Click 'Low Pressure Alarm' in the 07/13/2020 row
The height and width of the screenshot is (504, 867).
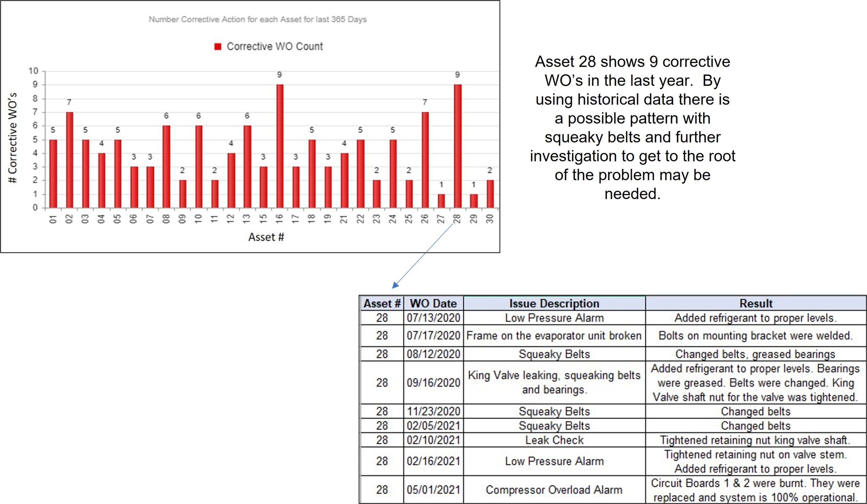[554, 318]
